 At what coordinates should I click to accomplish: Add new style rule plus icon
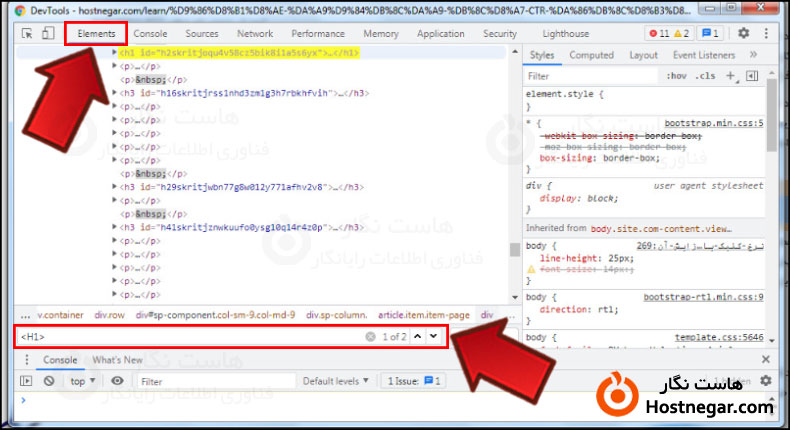click(x=731, y=75)
